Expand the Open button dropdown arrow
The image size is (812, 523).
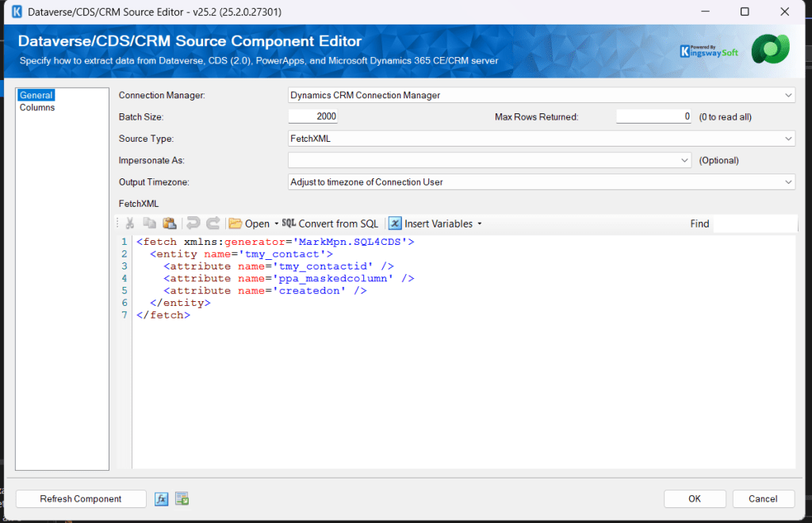pyautogui.click(x=277, y=223)
